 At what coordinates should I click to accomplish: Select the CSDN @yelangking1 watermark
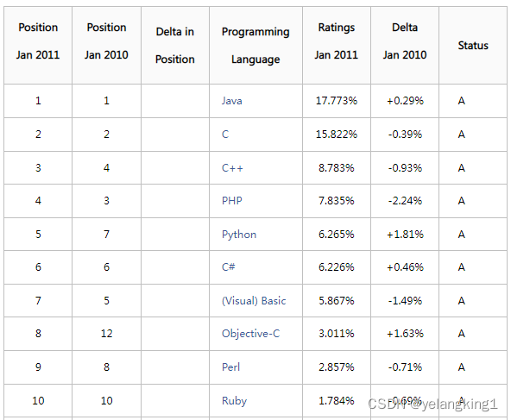click(x=432, y=404)
